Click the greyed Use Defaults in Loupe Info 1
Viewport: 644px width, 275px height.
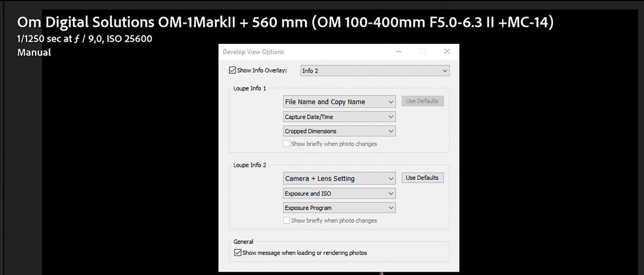[422, 101]
